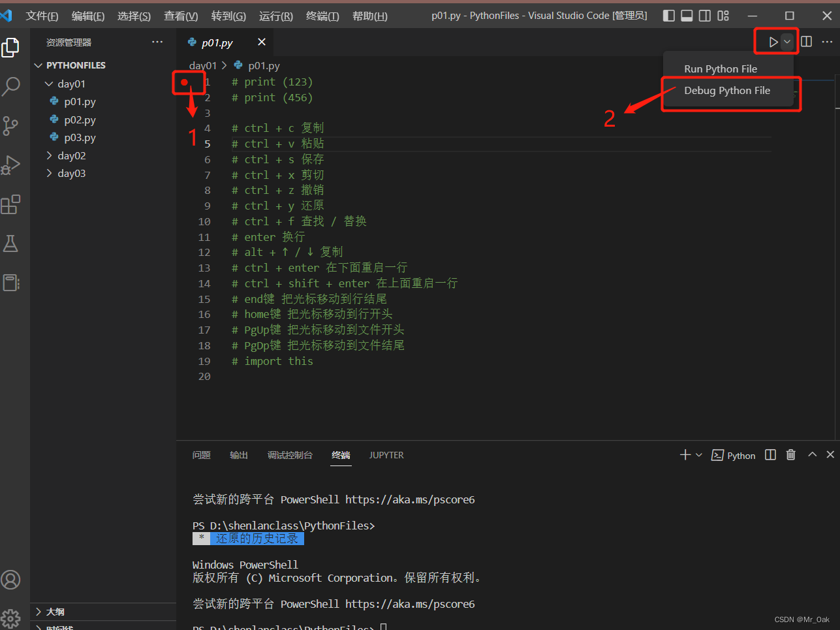Open new terminal launch profile dropdown

[x=699, y=455]
